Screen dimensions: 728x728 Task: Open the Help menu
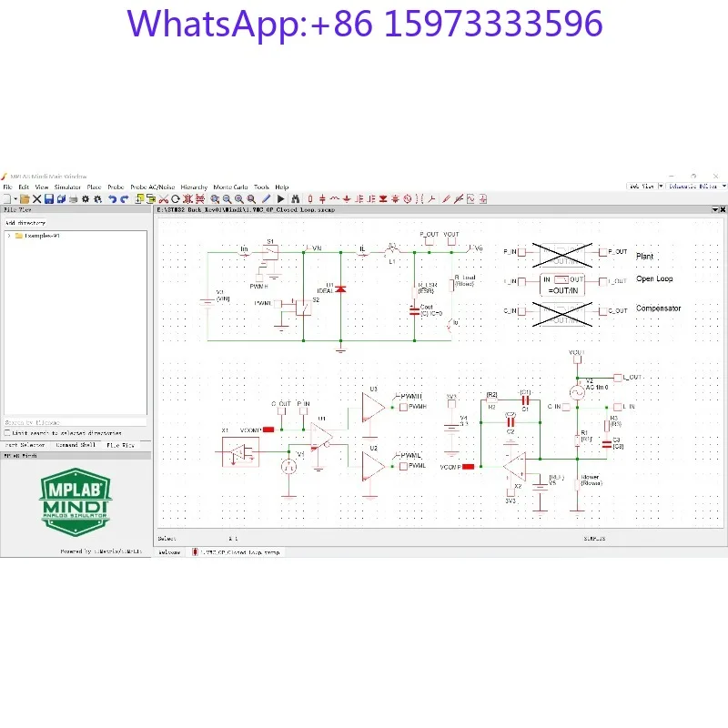282,187
